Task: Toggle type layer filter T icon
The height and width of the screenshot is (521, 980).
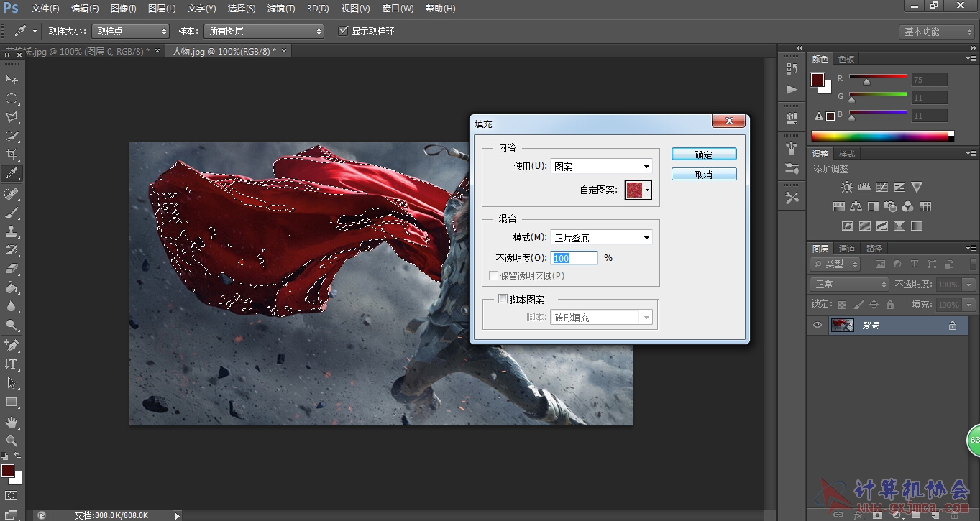Action: (x=915, y=264)
